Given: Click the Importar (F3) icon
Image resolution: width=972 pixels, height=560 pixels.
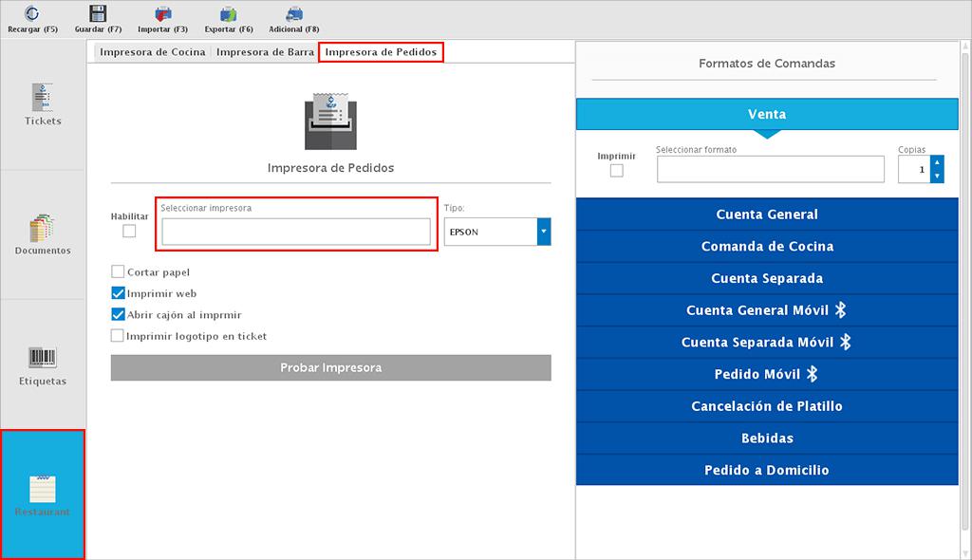Looking at the screenshot, I should [162, 13].
